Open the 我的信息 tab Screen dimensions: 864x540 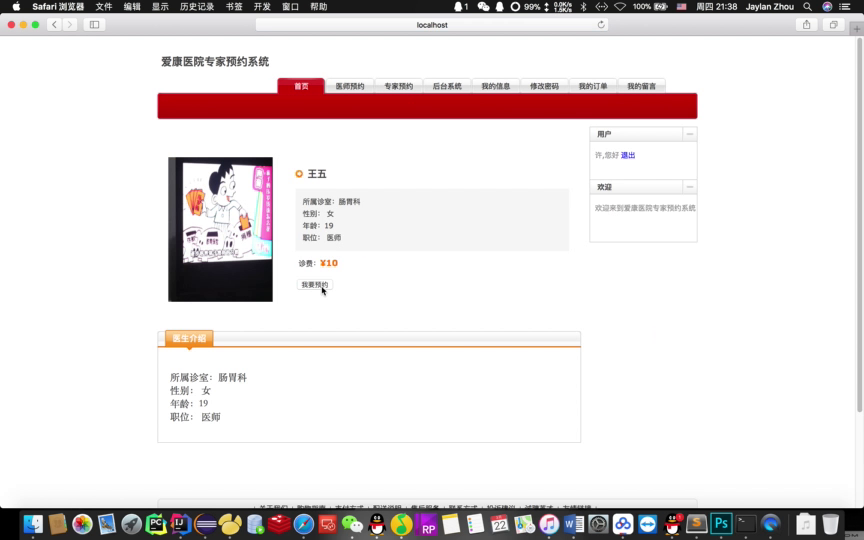[495, 86]
